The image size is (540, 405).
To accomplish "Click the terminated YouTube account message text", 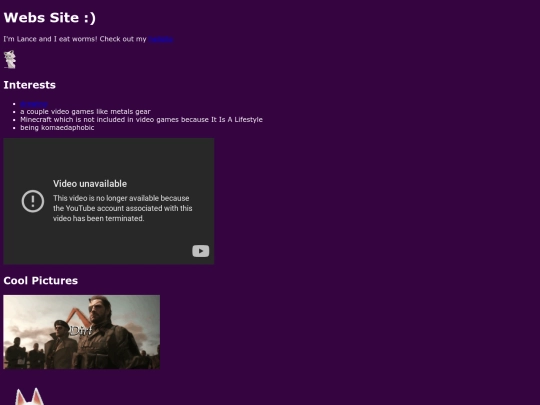I will coord(123,208).
